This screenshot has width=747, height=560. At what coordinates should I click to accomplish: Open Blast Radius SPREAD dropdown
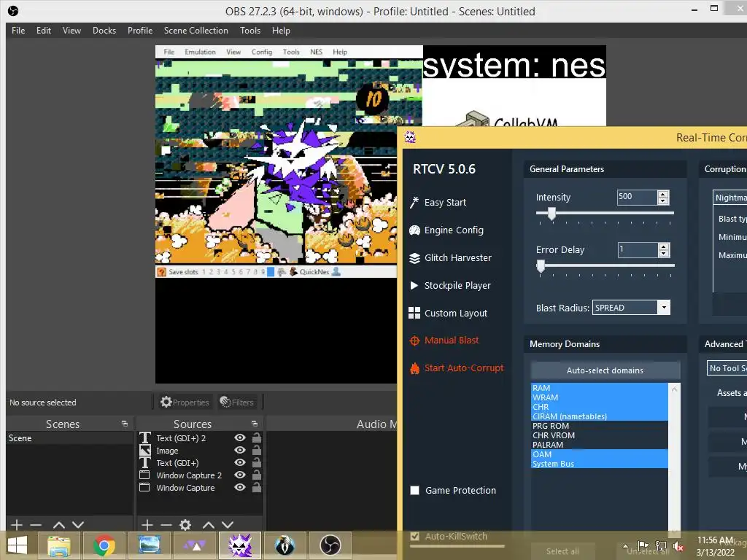point(664,308)
